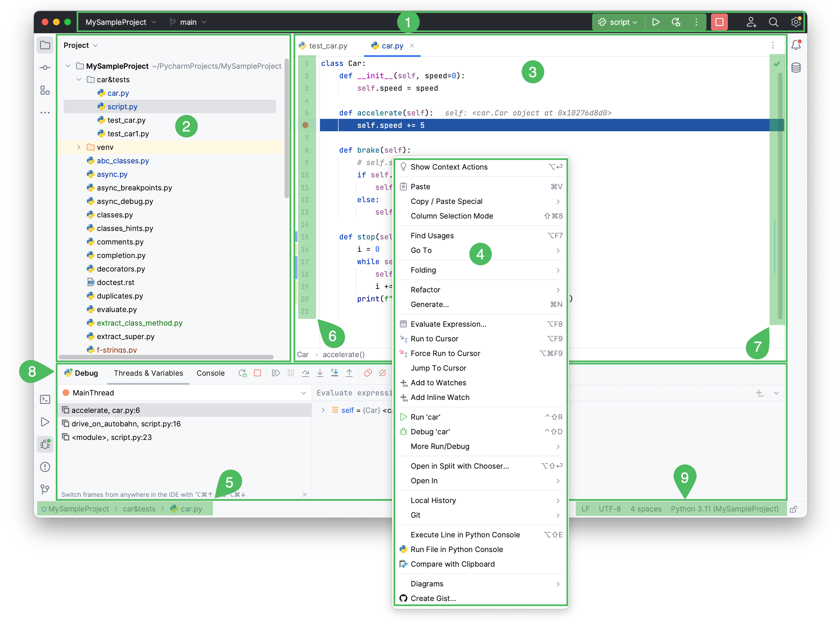Viewport: 840px width, 632px height.
Task: Enable Column Selection Mode from context menu
Action: click(x=451, y=216)
